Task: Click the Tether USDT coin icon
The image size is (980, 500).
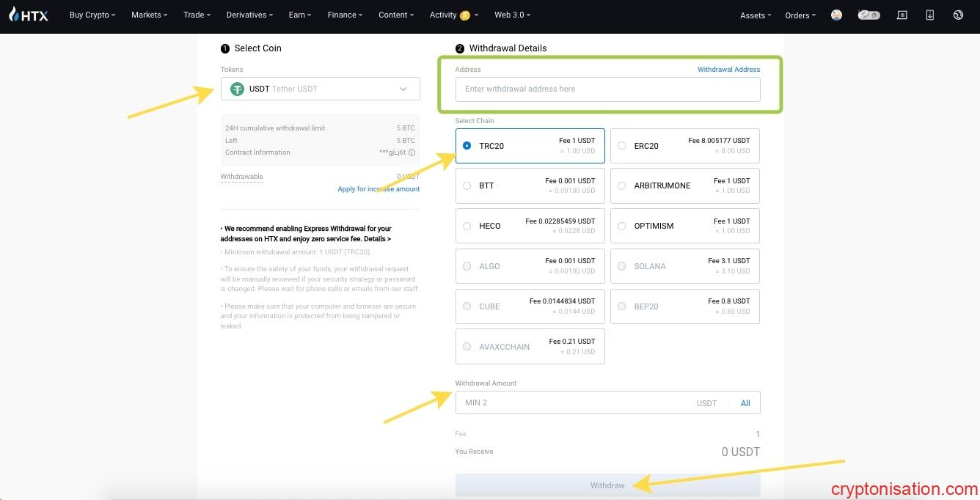Action: (237, 89)
